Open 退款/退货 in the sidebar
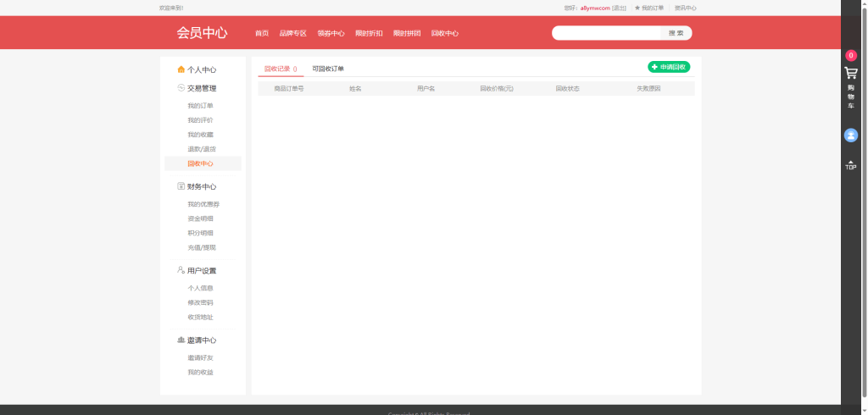Viewport: 868px width, 415px height. click(x=202, y=149)
